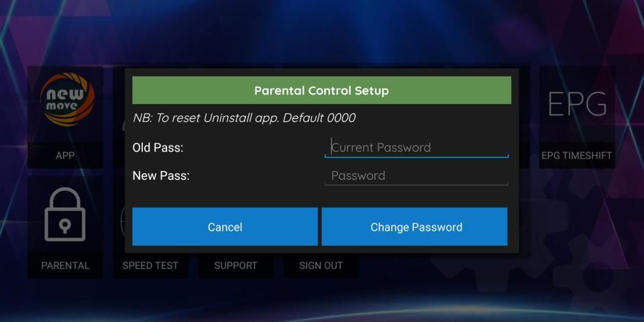Launch SPEED TEST from the menu
644x322 pixels.
[x=150, y=266]
